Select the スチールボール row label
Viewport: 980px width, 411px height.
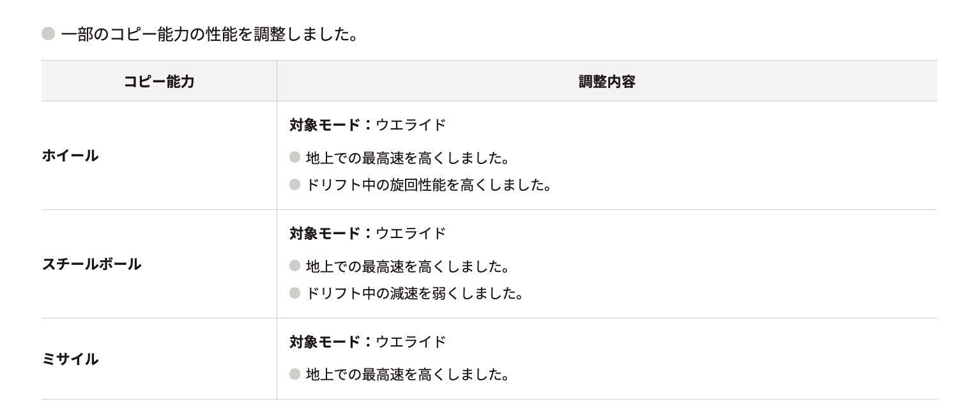(x=91, y=264)
